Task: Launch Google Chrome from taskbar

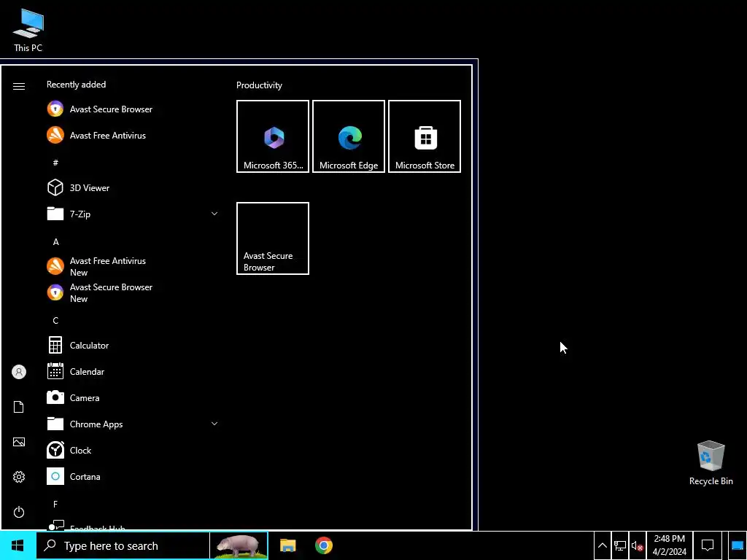Action: pyautogui.click(x=323, y=545)
